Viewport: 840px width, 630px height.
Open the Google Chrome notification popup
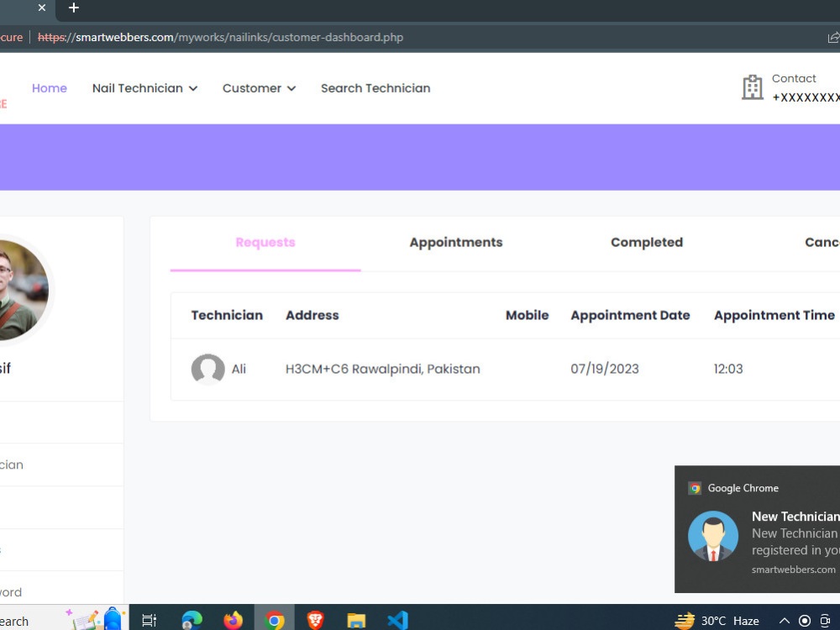(x=757, y=529)
